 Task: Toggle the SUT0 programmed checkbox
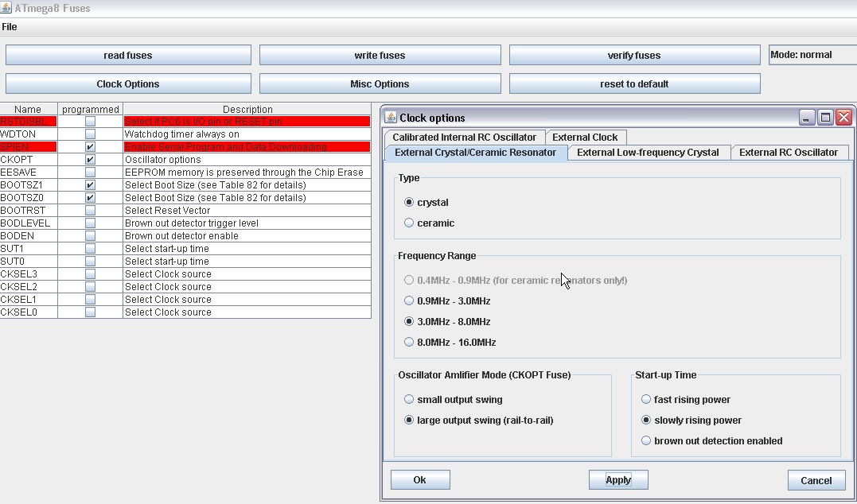pyautogui.click(x=90, y=262)
